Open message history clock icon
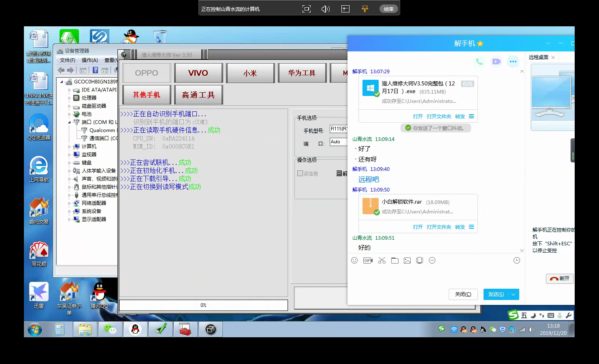 point(517,260)
